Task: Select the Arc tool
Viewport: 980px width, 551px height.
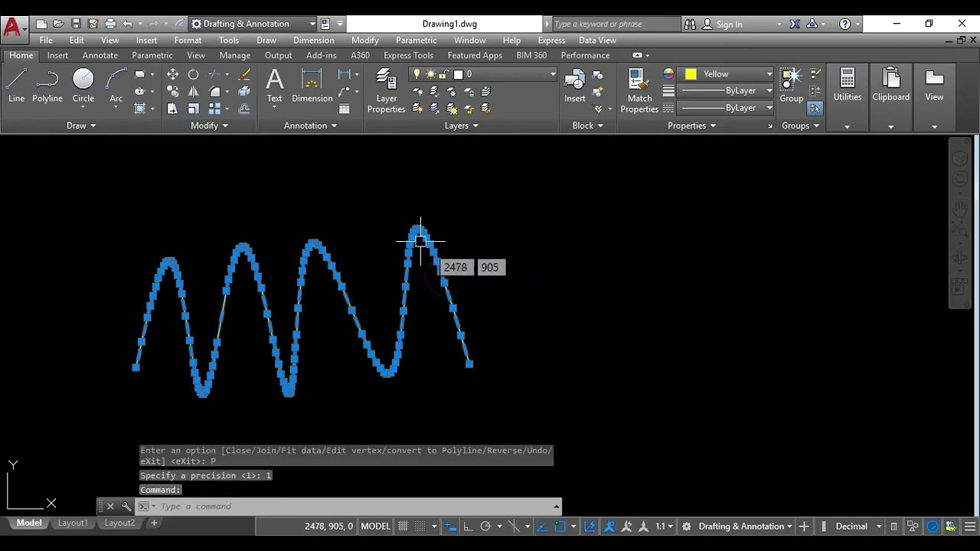Action: [x=116, y=86]
